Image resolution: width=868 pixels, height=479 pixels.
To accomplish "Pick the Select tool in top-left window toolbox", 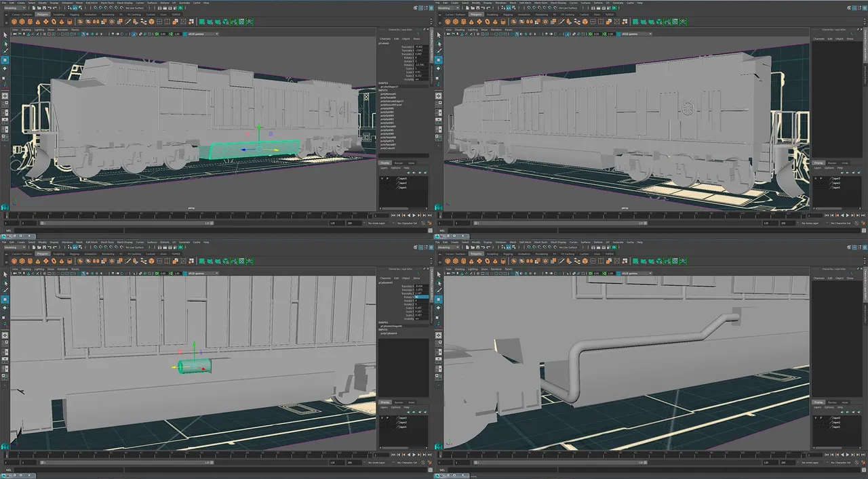I will 5,35.
